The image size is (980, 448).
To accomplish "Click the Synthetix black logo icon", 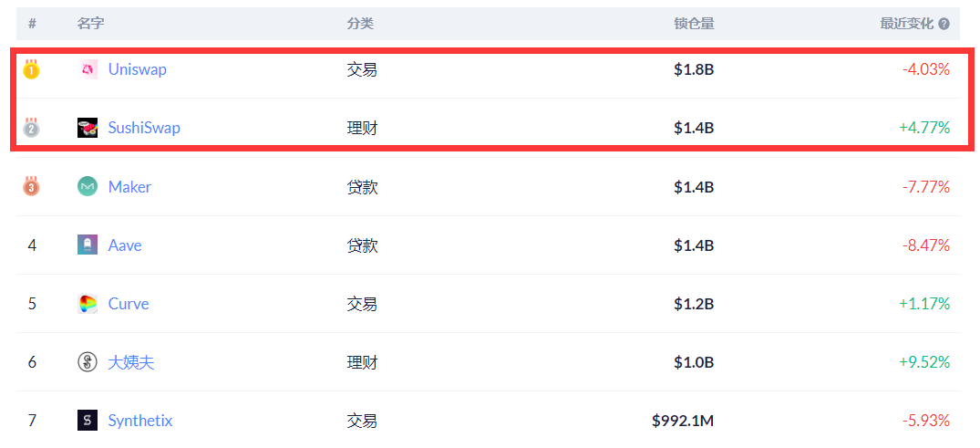I will (88, 420).
